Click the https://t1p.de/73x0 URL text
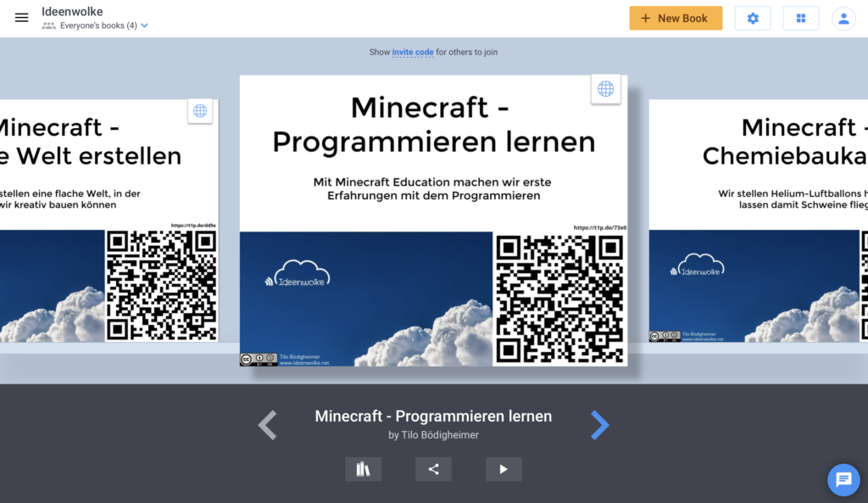The image size is (868, 503). [x=599, y=227]
